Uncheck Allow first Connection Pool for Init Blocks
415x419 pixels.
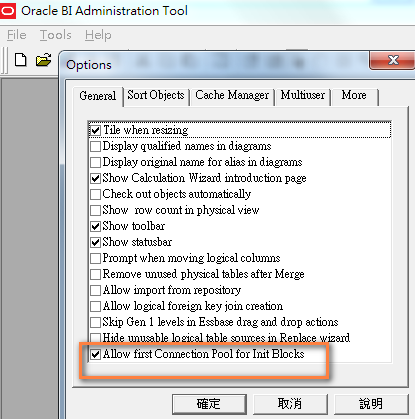coord(95,354)
